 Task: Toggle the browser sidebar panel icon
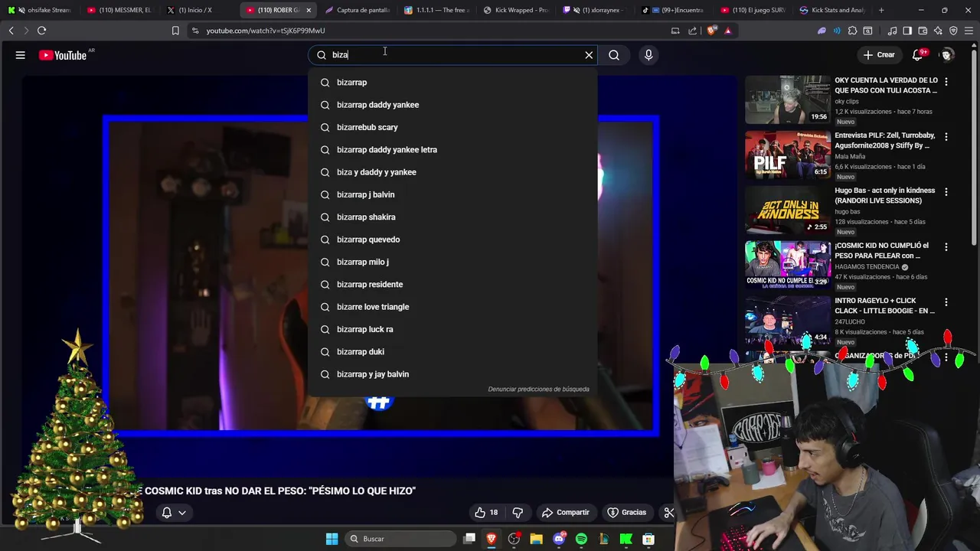coord(907,31)
